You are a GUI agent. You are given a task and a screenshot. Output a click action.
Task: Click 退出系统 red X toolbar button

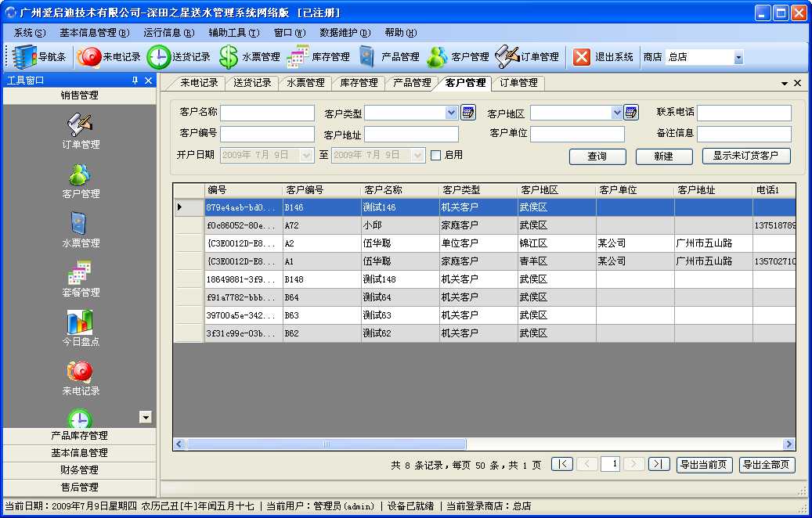coord(603,57)
